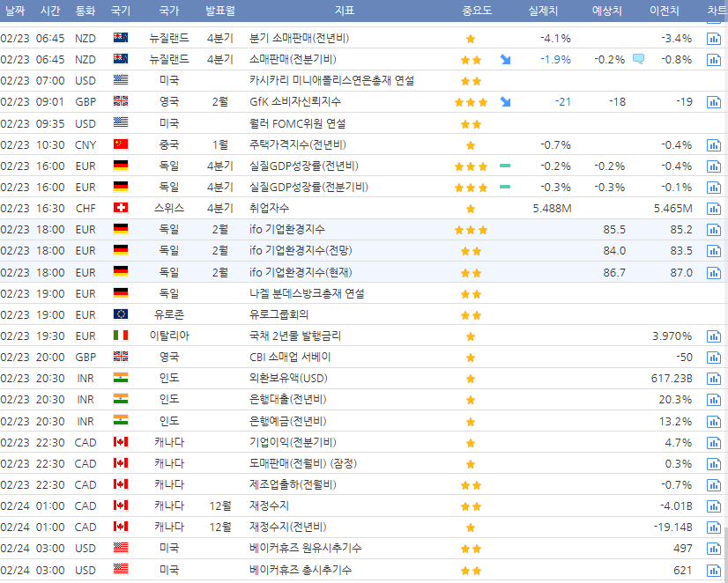
Task: Open chart for 분기 소매판매(전년비) row
Action: pyautogui.click(x=714, y=39)
